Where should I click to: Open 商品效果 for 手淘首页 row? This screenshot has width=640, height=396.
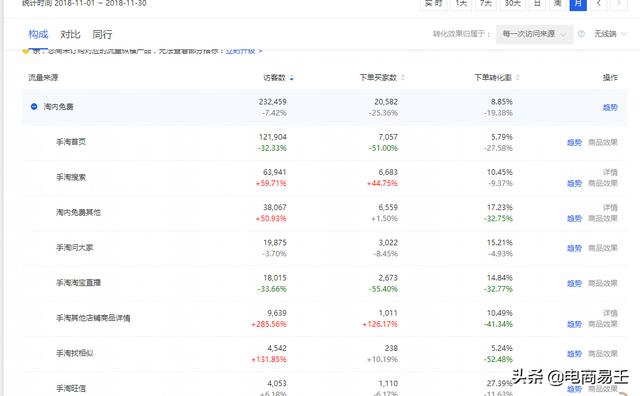point(603,142)
